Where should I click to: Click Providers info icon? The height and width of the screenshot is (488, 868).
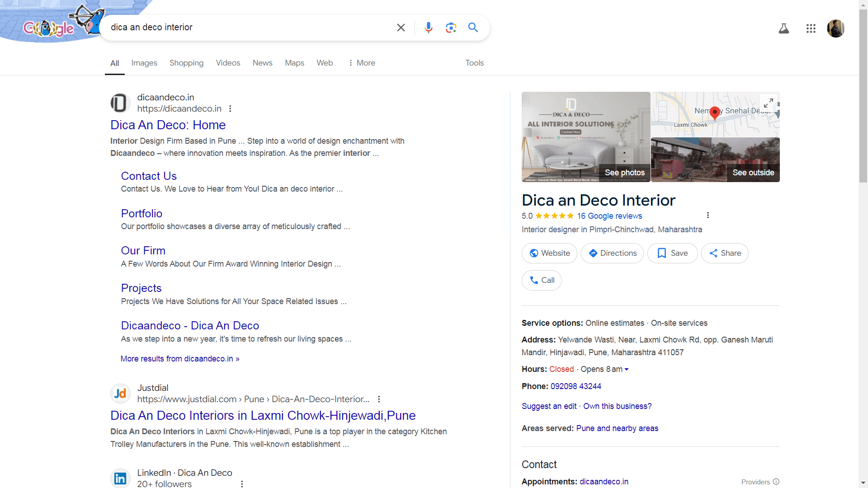776,482
